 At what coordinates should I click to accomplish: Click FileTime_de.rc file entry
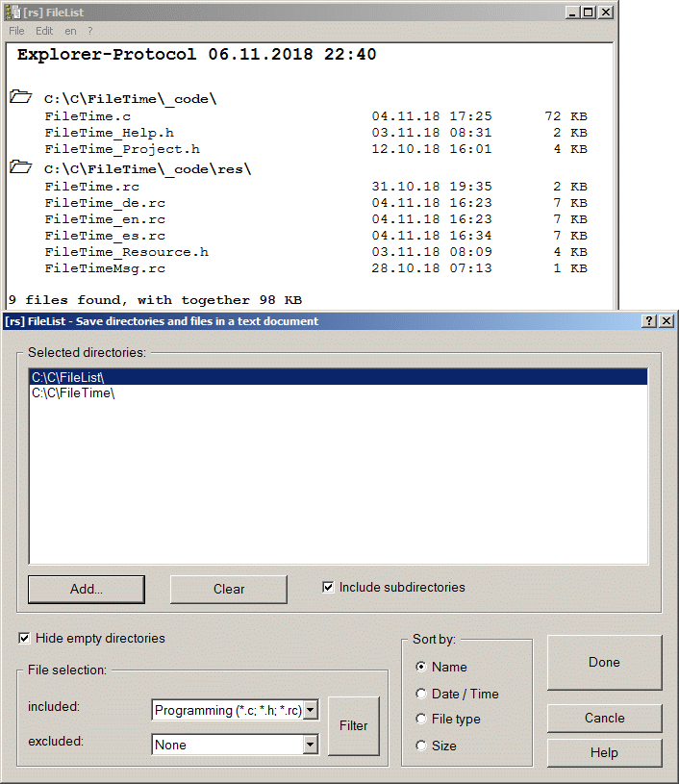coord(105,203)
